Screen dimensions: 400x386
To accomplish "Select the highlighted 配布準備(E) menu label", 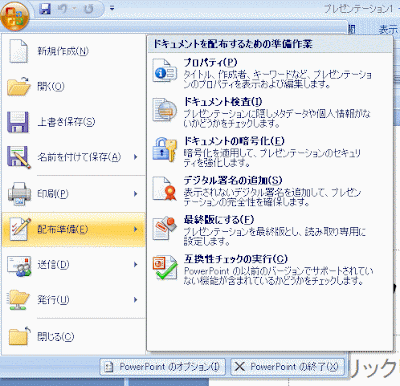I will [63, 229].
